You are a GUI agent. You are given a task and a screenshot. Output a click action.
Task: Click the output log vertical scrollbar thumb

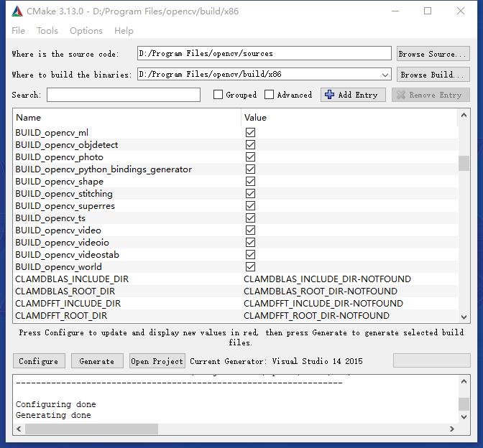[464, 404]
